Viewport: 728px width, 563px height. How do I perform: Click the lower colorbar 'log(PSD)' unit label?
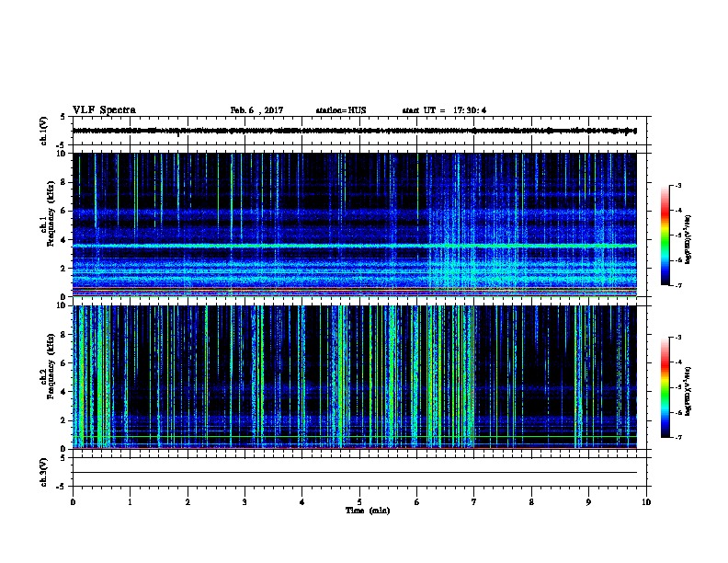coord(688,391)
